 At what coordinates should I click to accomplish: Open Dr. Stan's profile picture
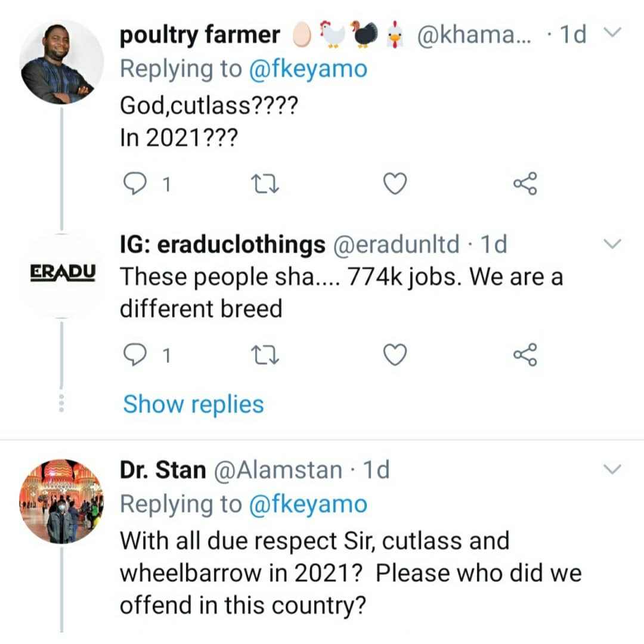point(61,501)
